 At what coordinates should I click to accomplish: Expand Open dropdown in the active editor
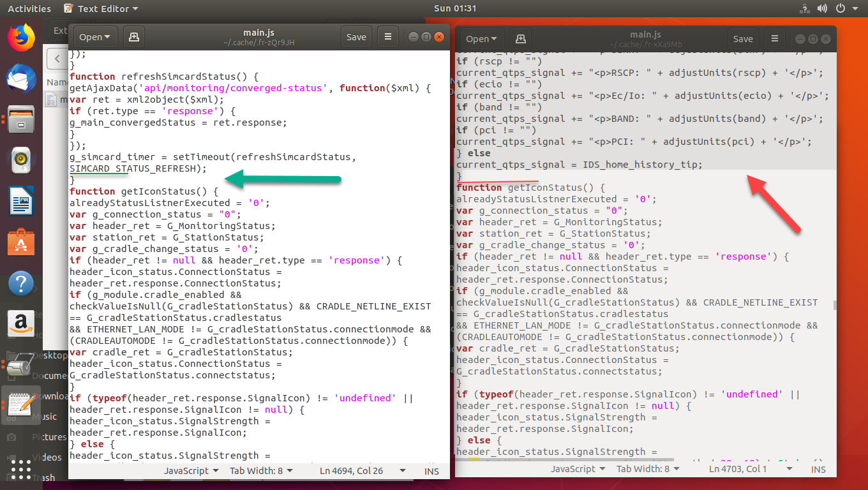click(x=95, y=37)
